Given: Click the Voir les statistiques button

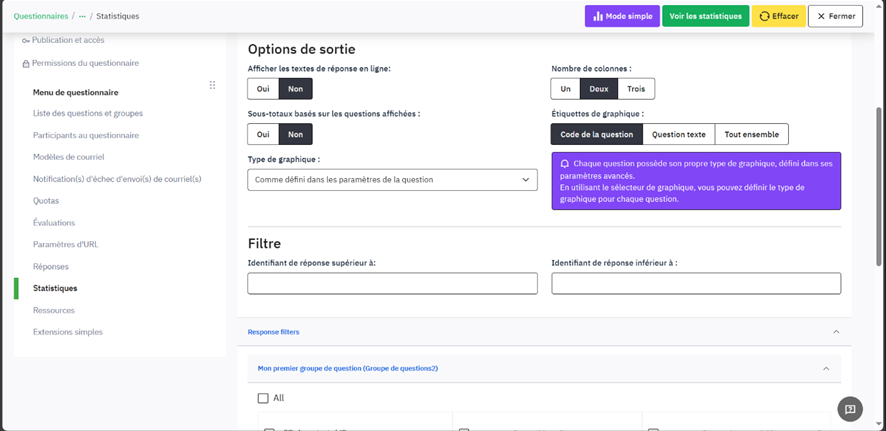Looking at the screenshot, I should pos(705,17).
